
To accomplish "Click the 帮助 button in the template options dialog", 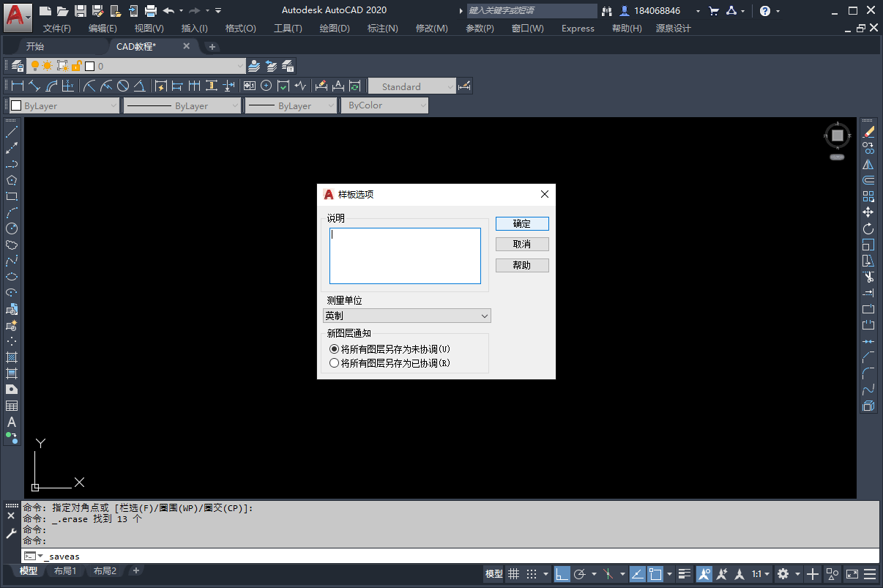I will [522, 265].
